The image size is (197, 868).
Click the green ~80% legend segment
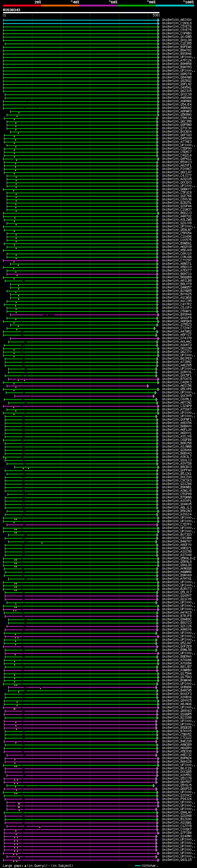137,6
